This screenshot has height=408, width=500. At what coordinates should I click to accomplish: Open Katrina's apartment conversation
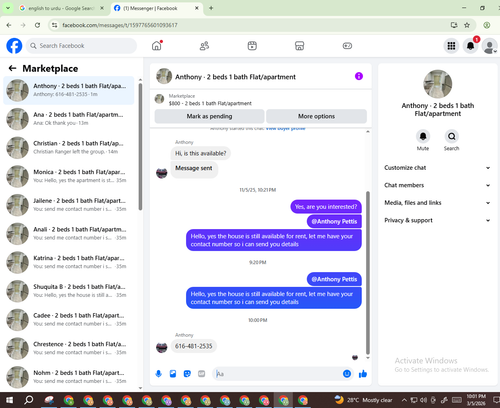69,262
